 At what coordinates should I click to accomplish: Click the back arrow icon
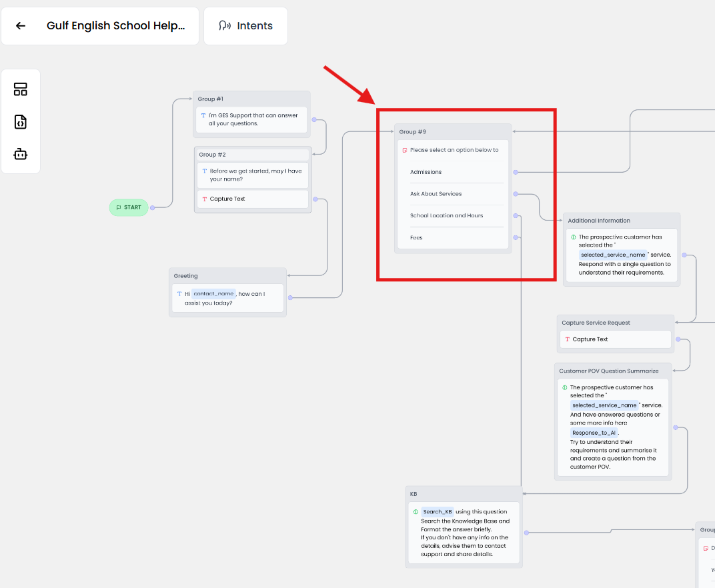pyautogui.click(x=21, y=26)
